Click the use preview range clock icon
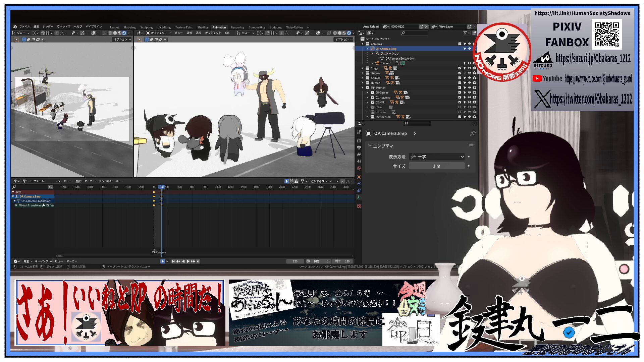 tap(308, 261)
